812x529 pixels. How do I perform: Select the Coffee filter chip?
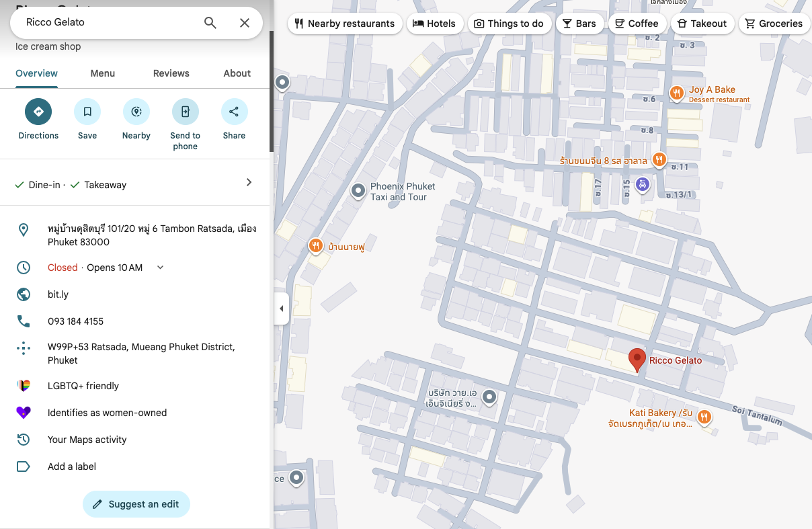tap(637, 24)
